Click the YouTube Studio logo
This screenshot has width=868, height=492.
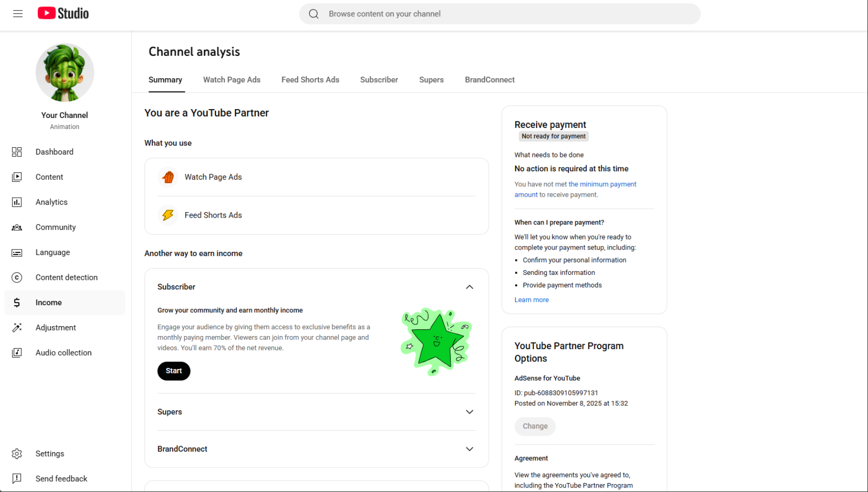(x=63, y=13)
